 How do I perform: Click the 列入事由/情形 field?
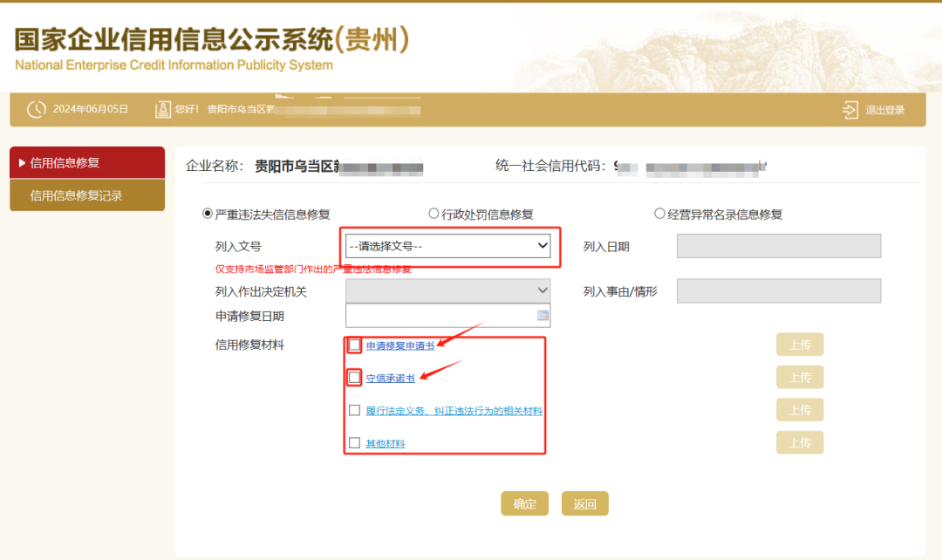(x=779, y=290)
